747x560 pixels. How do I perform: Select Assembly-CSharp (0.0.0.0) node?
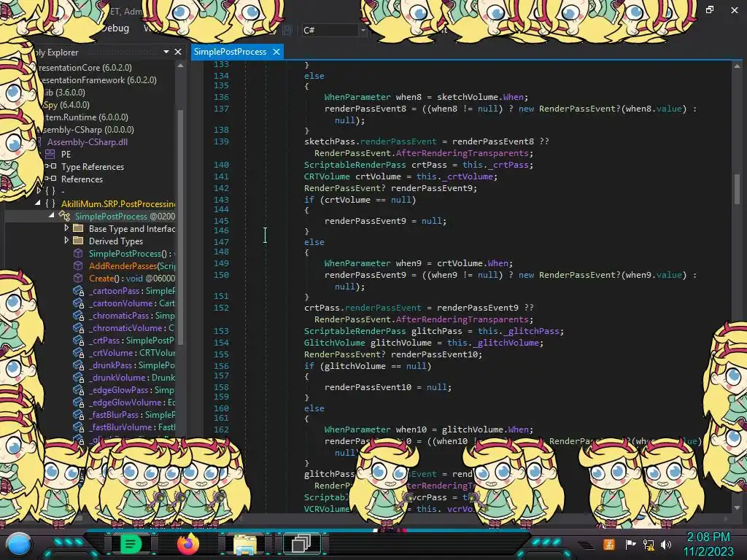pyautogui.click(x=88, y=130)
